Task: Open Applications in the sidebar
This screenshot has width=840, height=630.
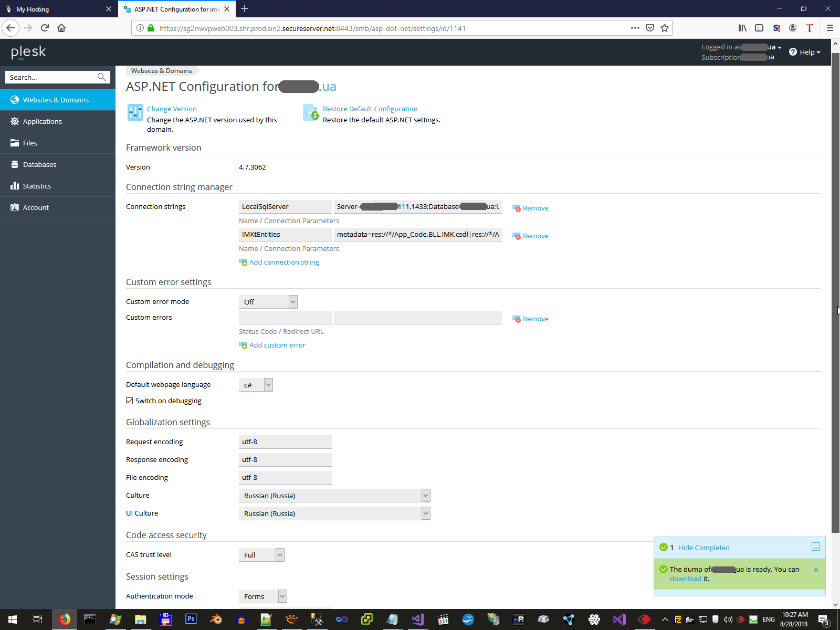Action: tap(58, 121)
